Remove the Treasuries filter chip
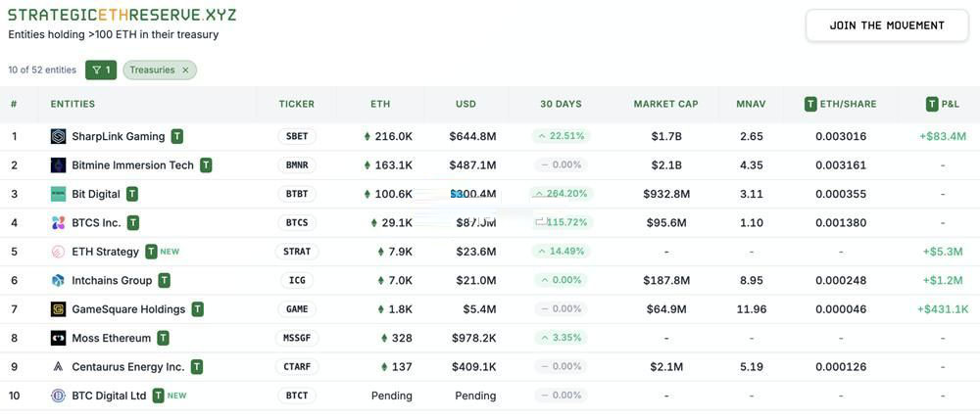This screenshot has width=980, height=420. click(x=185, y=70)
